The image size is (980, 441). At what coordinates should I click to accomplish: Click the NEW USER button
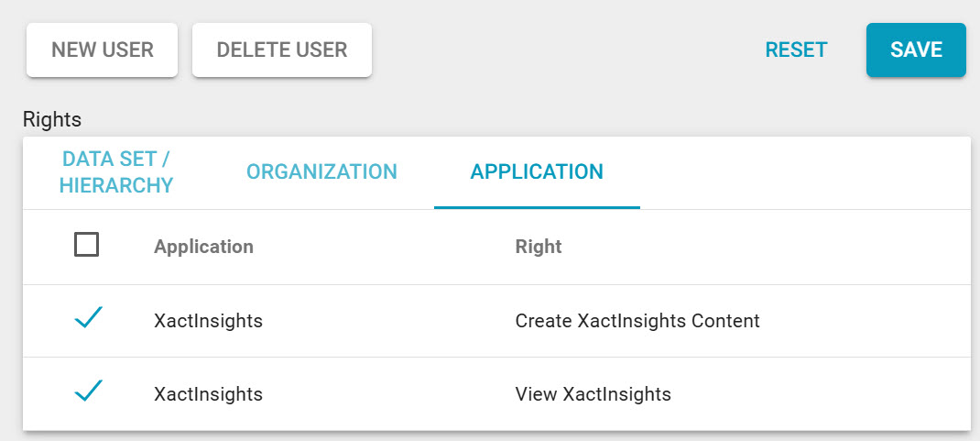click(103, 50)
